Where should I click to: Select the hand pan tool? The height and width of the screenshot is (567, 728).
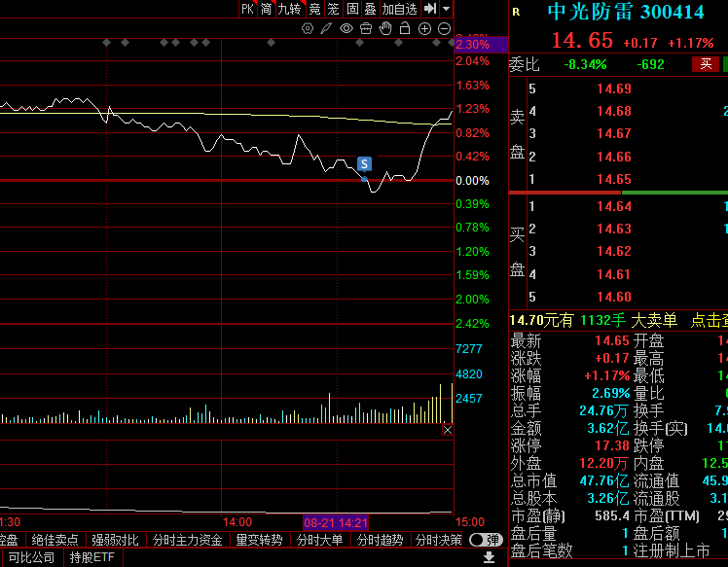tap(385, 29)
